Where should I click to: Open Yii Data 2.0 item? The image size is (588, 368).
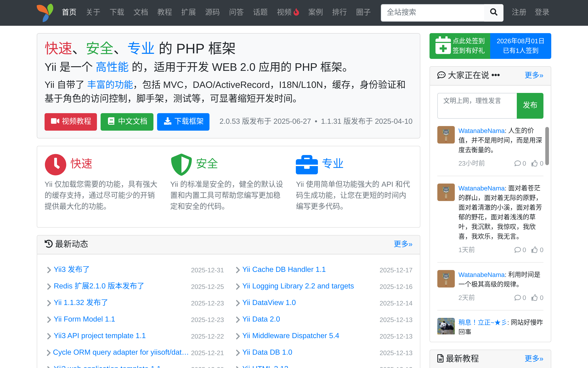(261, 319)
